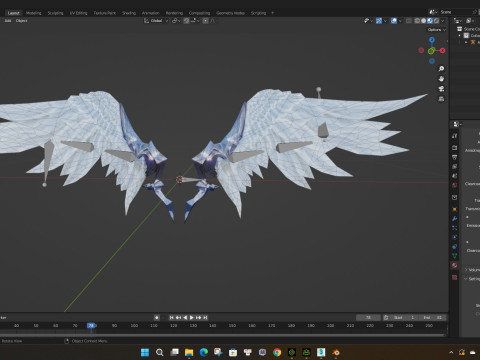
Task: Open the Material properties tab
Action: tap(454, 265)
